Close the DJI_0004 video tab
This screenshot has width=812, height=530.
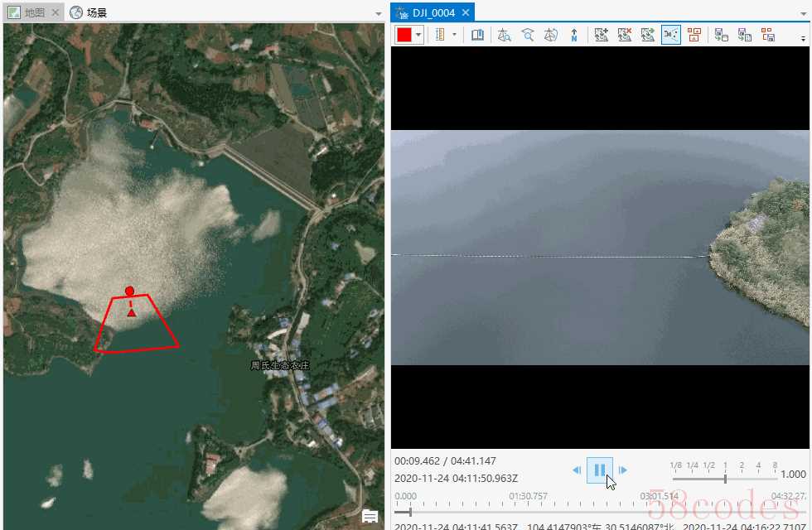point(466,12)
